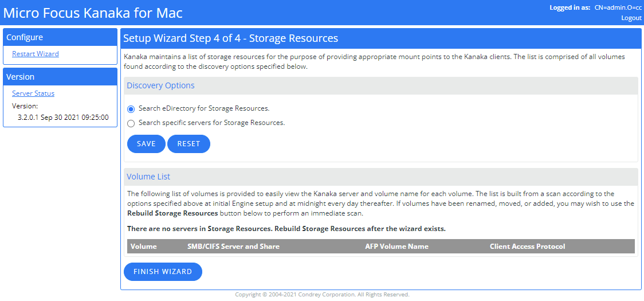Viewport: 644px width, 301px height.
Task: Click the Version panel header
Action: pyautogui.click(x=21, y=77)
